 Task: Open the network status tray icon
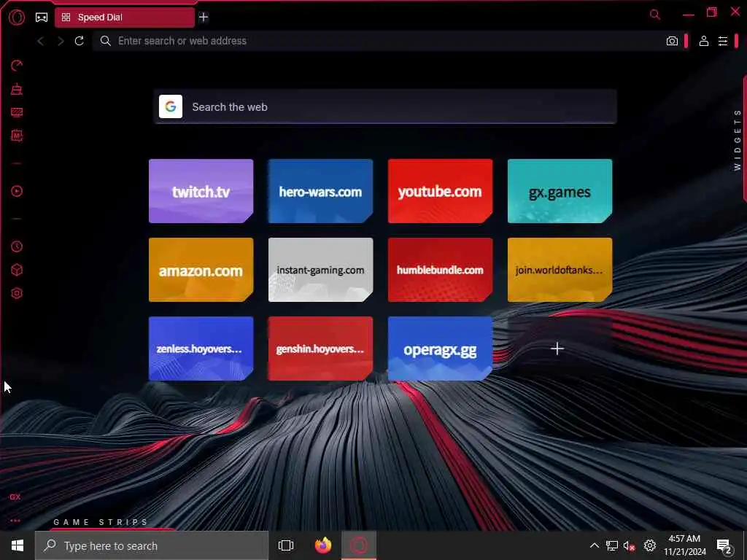[x=612, y=545]
